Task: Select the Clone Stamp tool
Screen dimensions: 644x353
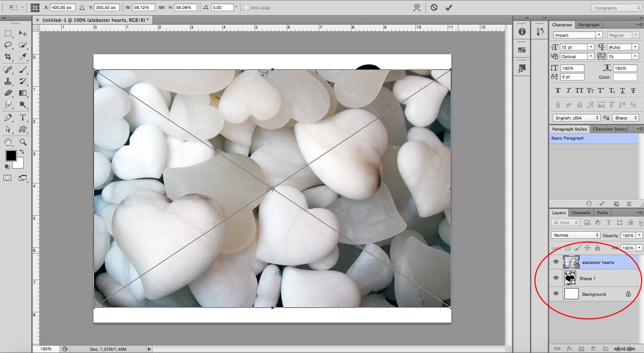Action: (7, 81)
